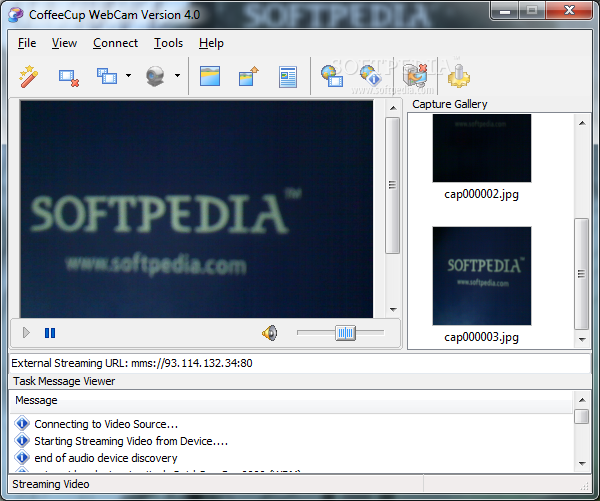The image size is (600, 501).
Task: Click the video preview scrollbar thumb
Action: point(393,185)
